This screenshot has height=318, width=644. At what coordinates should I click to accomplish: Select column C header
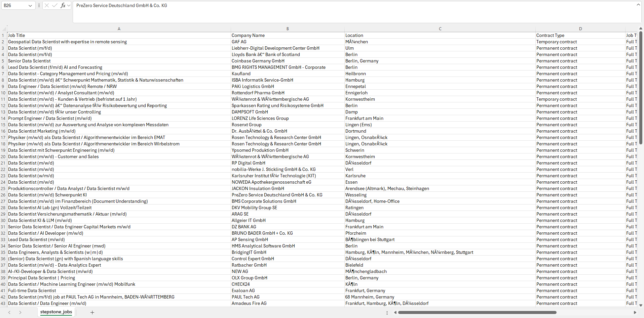coord(440,29)
